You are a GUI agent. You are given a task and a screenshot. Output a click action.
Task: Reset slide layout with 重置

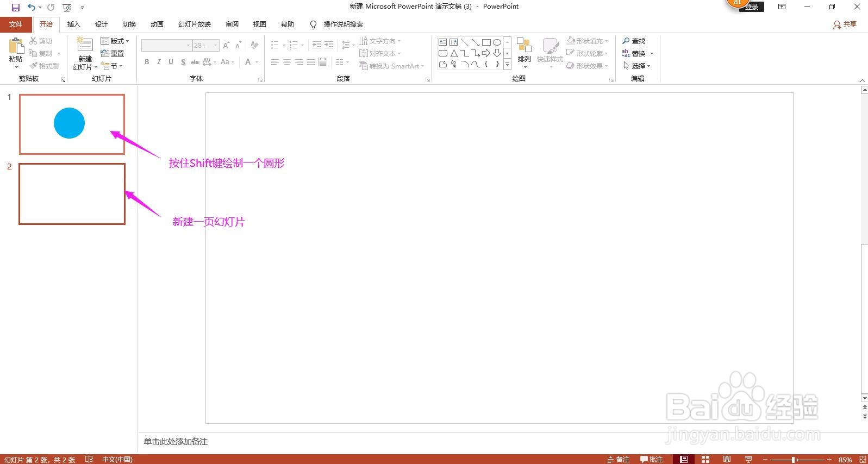coord(113,53)
